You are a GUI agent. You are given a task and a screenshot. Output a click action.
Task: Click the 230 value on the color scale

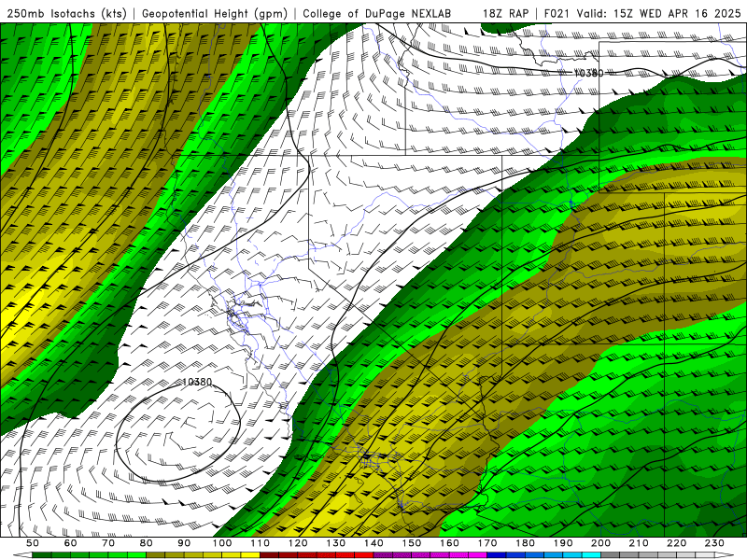[714, 543]
